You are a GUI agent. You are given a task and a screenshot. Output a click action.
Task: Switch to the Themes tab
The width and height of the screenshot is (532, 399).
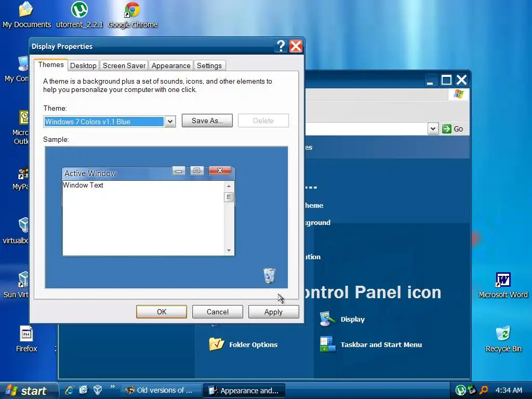[51, 65]
